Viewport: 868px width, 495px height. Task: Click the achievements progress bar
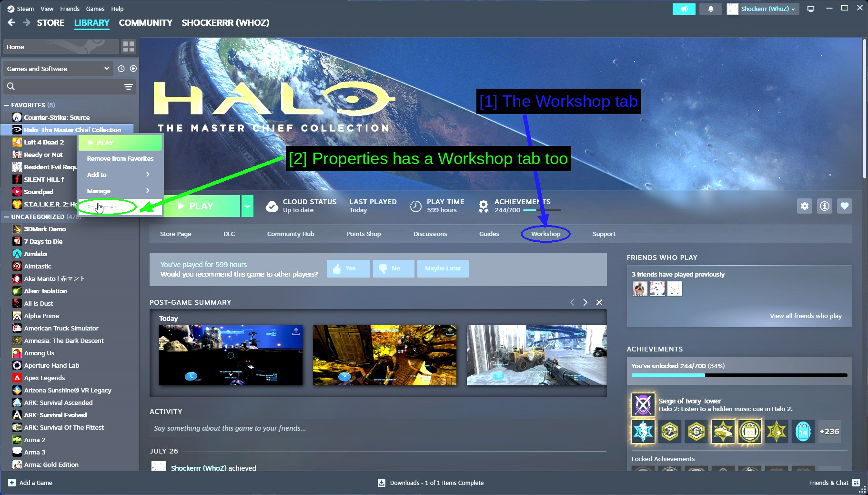click(x=739, y=375)
